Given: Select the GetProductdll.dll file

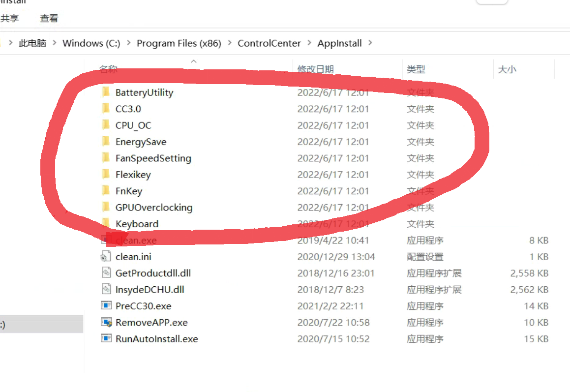Looking at the screenshot, I should pyautogui.click(x=107, y=272).
